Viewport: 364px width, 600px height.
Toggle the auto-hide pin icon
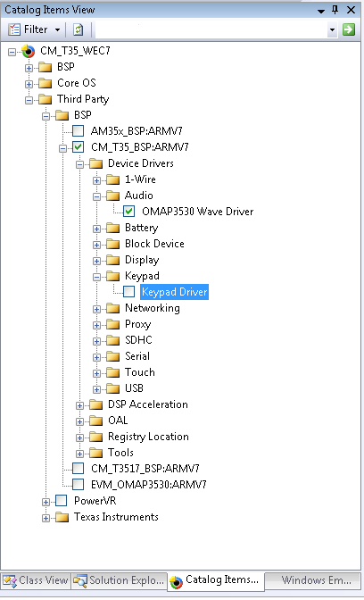pyautogui.click(x=335, y=10)
